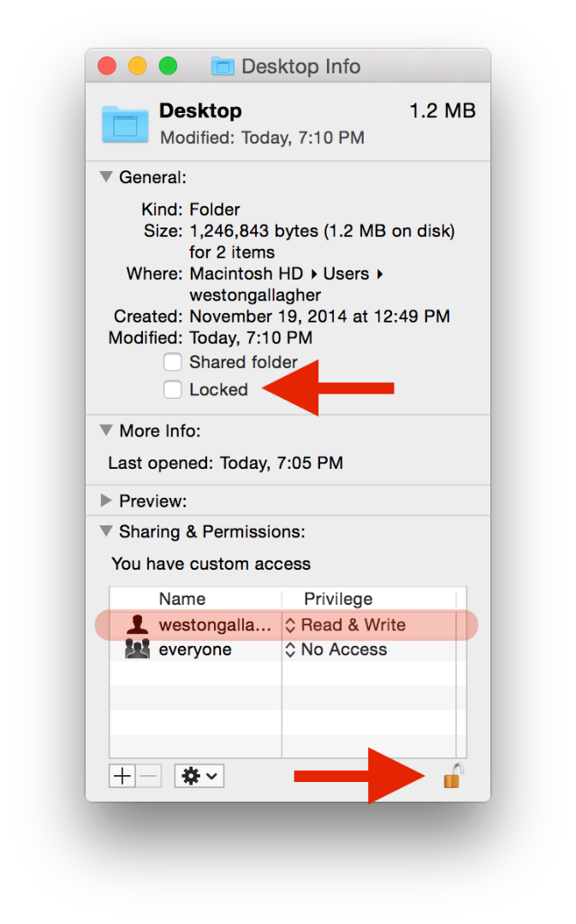This screenshot has width=576, height=924.
Task: Click the Name column header
Action: pos(182,599)
